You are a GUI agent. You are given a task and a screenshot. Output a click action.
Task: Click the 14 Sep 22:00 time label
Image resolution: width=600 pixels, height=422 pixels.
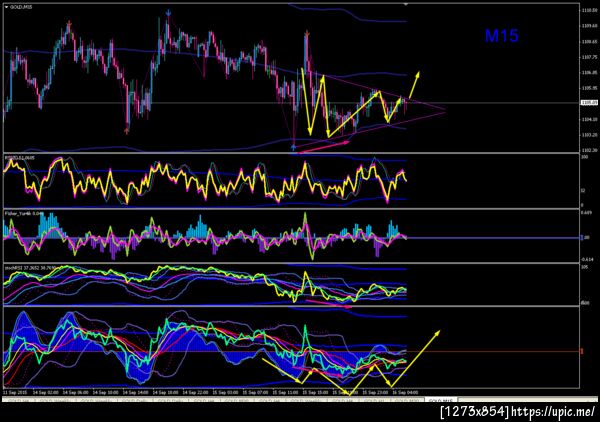(195, 392)
